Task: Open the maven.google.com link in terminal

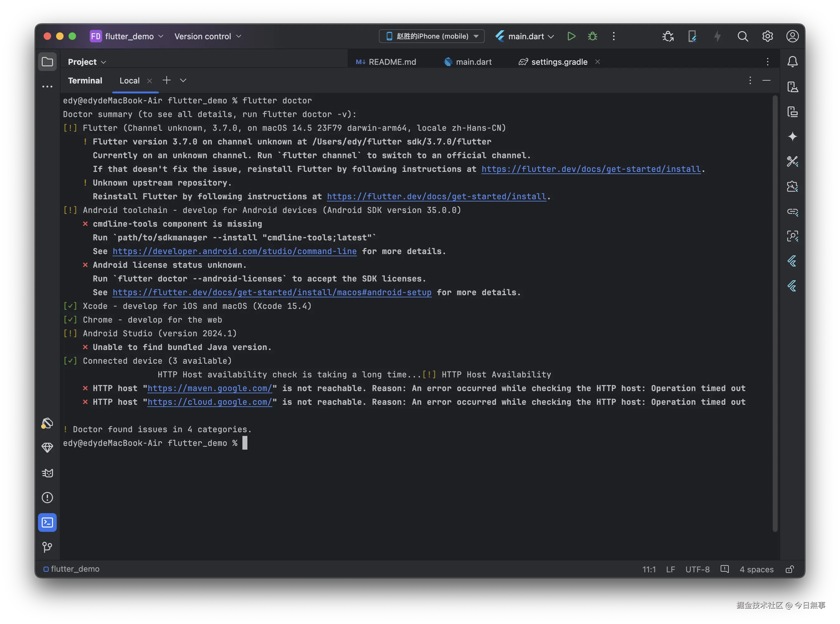Action: pos(209,388)
